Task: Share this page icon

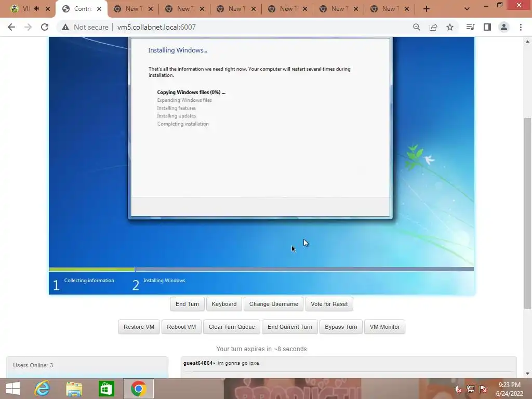Action: pyautogui.click(x=433, y=27)
